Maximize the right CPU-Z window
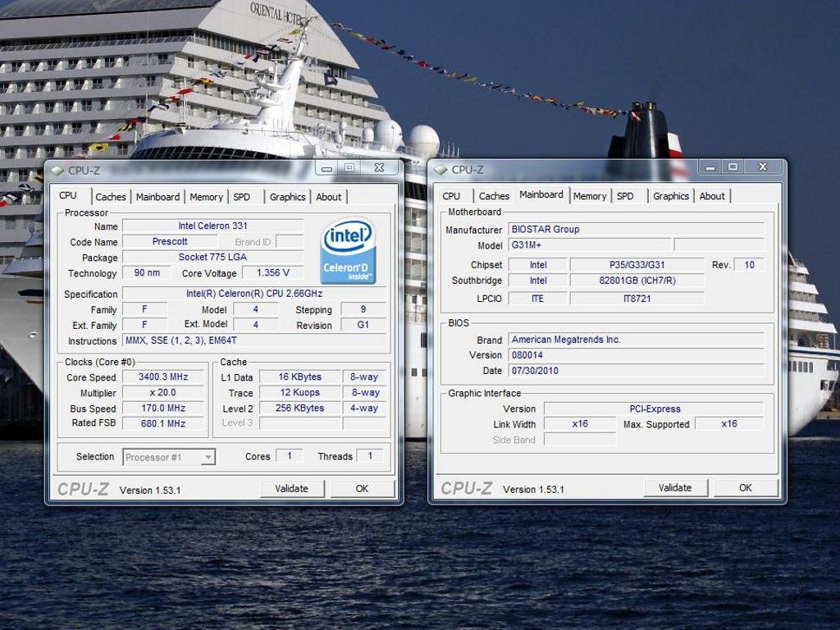The width and height of the screenshot is (840, 630). [x=733, y=167]
